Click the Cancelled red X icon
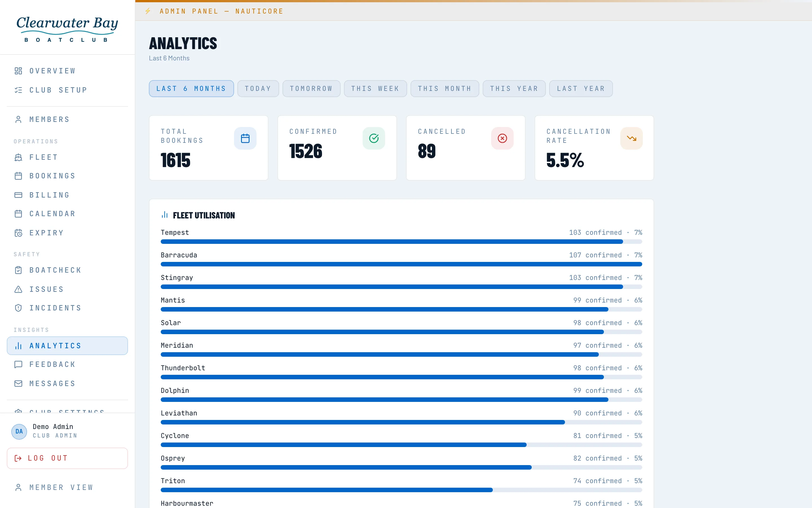 click(x=502, y=138)
